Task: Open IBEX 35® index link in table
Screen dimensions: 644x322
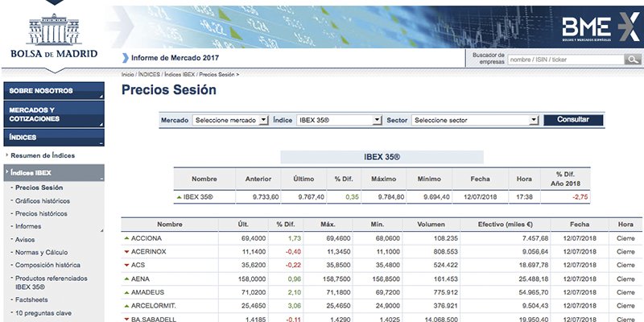Action: (x=198, y=197)
